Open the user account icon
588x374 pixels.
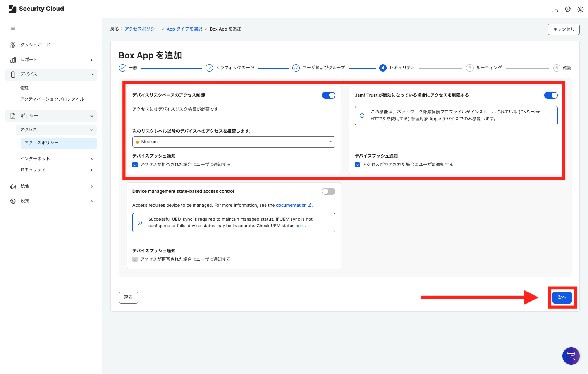click(580, 9)
